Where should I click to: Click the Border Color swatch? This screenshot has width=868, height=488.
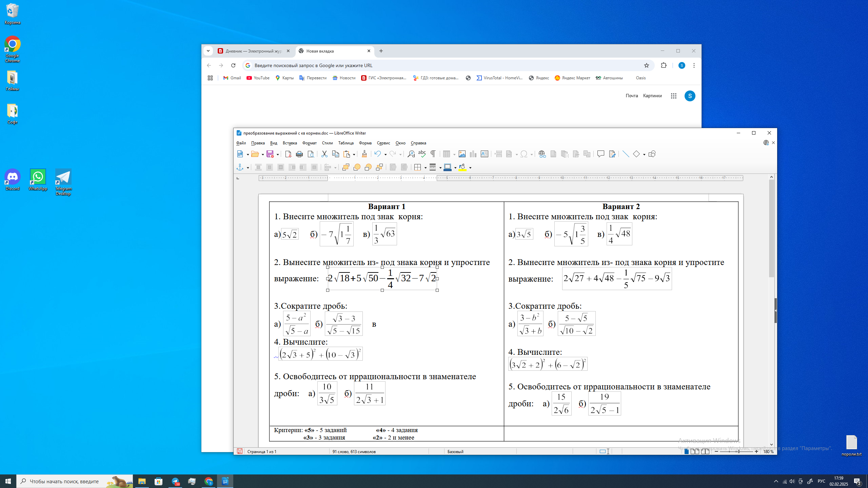click(448, 167)
